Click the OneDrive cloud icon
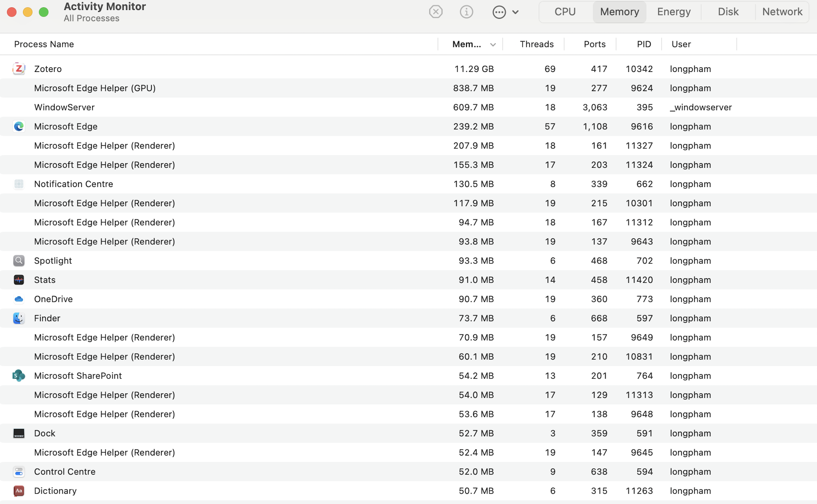817x504 pixels. click(x=18, y=299)
